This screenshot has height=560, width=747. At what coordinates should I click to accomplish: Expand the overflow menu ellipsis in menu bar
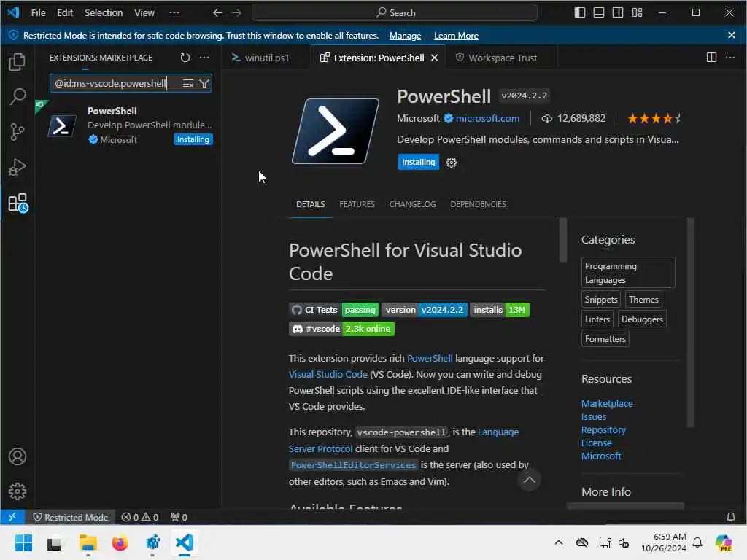coord(174,13)
